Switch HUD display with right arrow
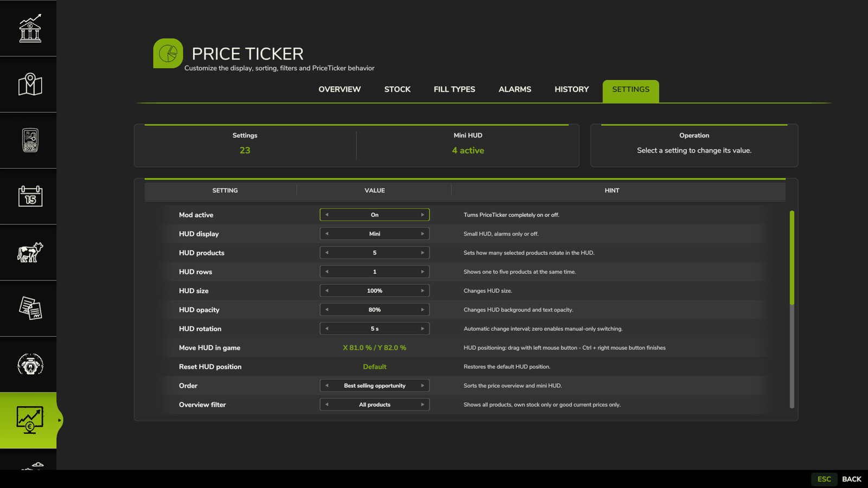 (423, 234)
